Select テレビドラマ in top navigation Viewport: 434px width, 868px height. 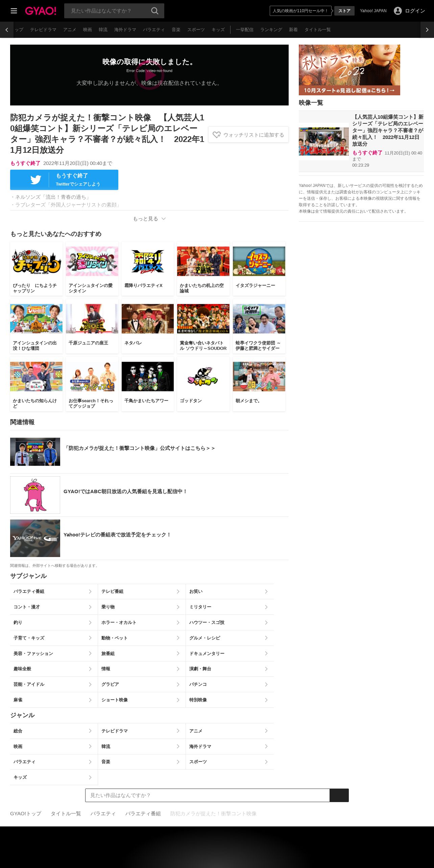coord(43,30)
